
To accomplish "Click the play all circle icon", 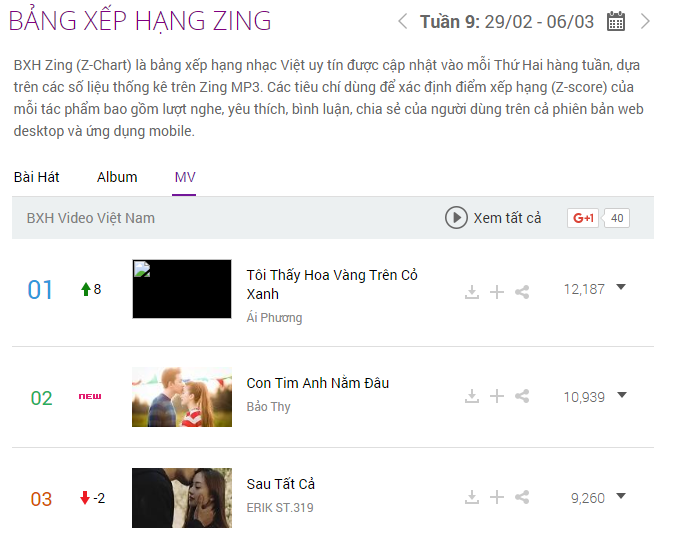I will click(456, 218).
